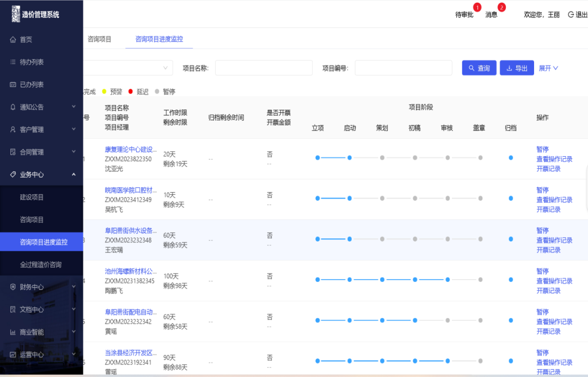
Task: Click the home icon beside 首页
Action: coord(13,40)
